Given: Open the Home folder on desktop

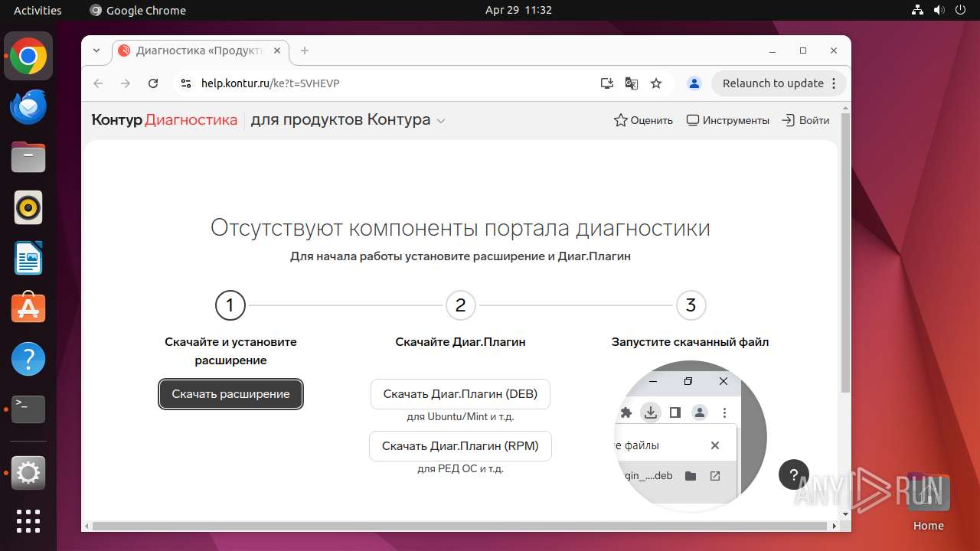Looking at the screenshot, I should click(x=928, y=502).
